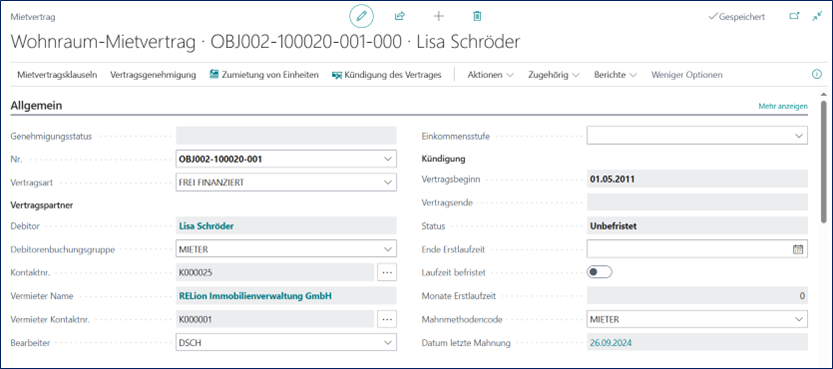
Task: Click the Zumietung von Einheiten action
Action: (x=264, y=75)
